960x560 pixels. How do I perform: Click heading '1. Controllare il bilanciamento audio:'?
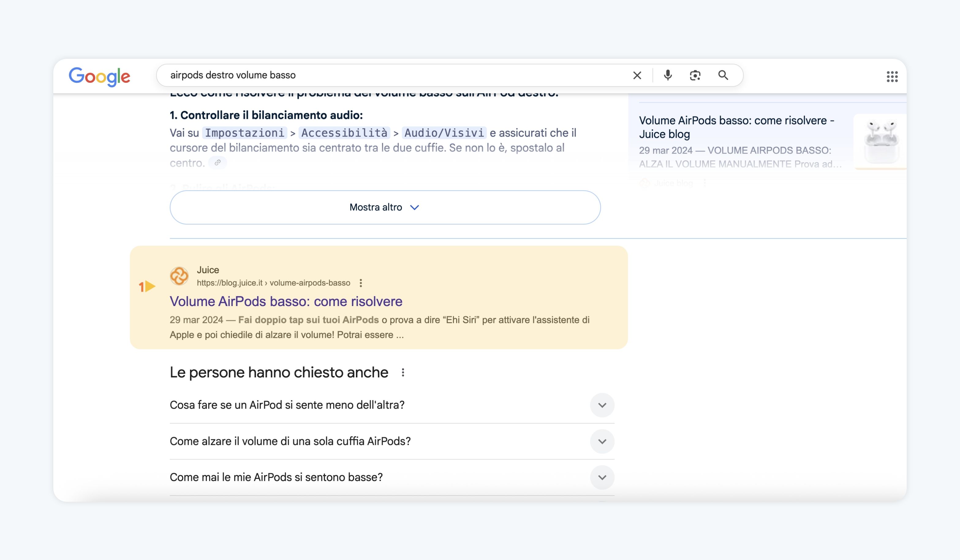[x=266, y=115]
